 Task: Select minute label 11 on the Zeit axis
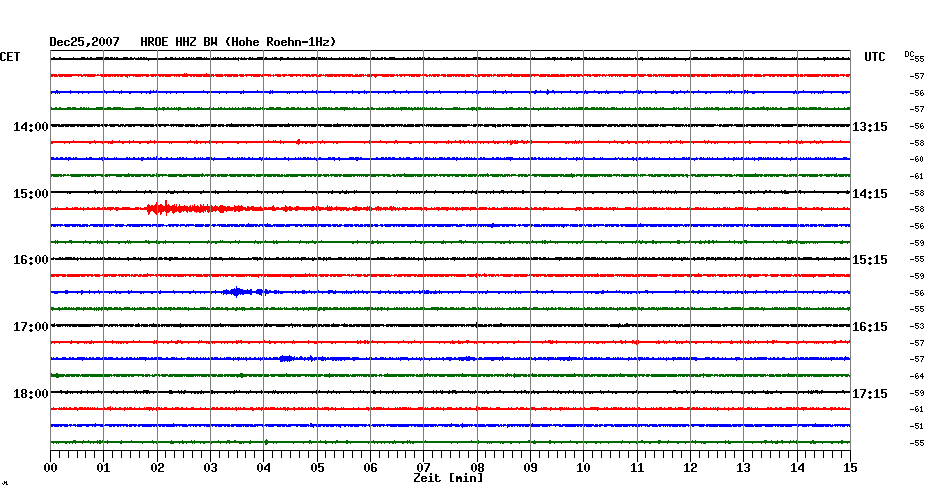[637, 468]
